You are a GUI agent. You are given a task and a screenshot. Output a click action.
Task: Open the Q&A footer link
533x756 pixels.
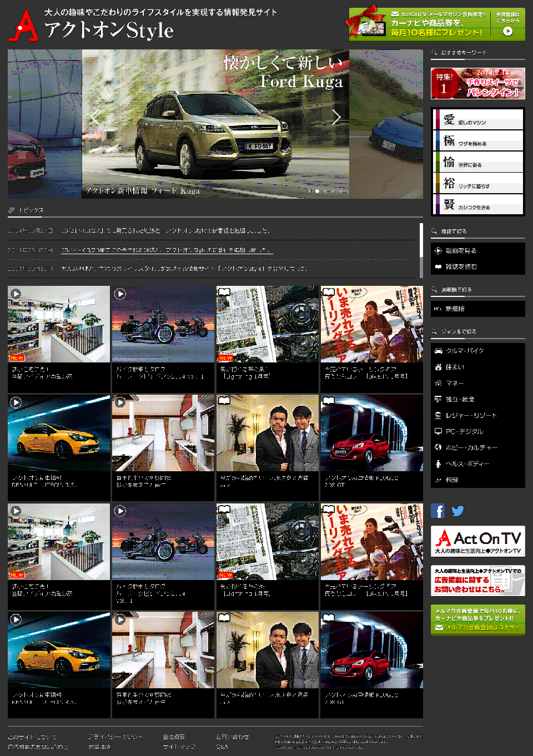[222, 747]
